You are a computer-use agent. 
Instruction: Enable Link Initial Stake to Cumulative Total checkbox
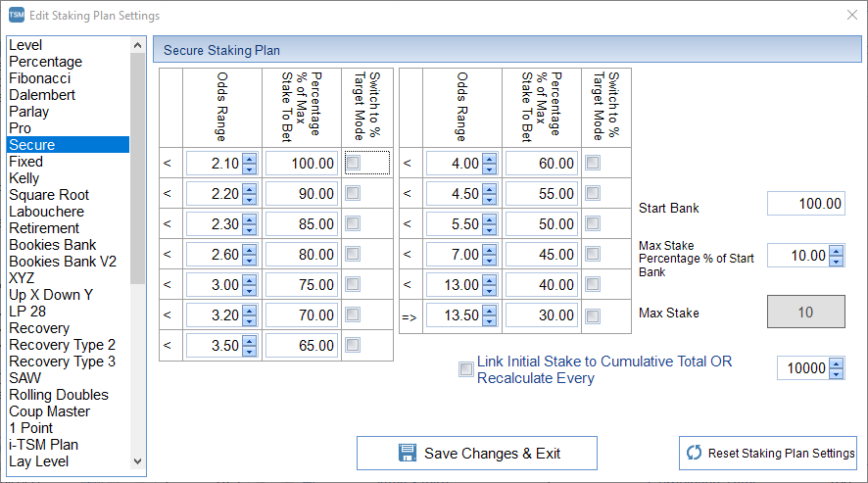465,369
